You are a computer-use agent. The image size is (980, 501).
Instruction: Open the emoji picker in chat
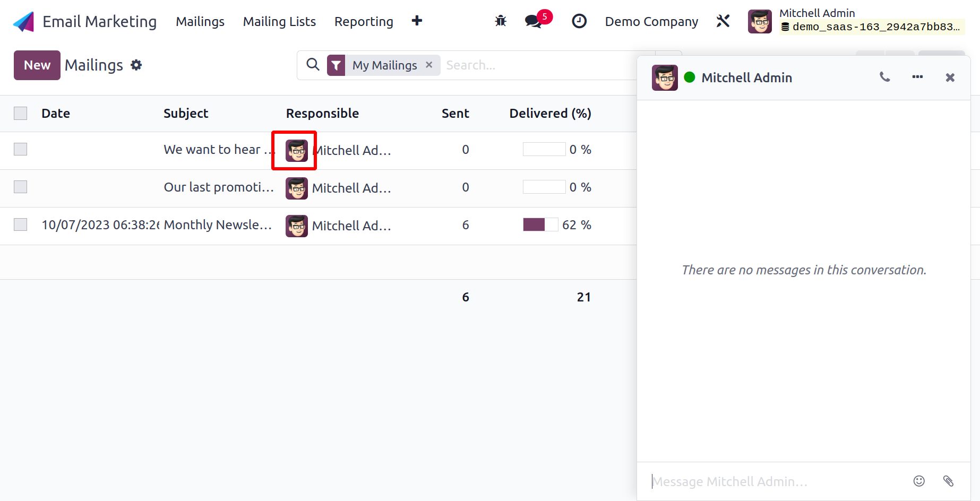[919, 481]
